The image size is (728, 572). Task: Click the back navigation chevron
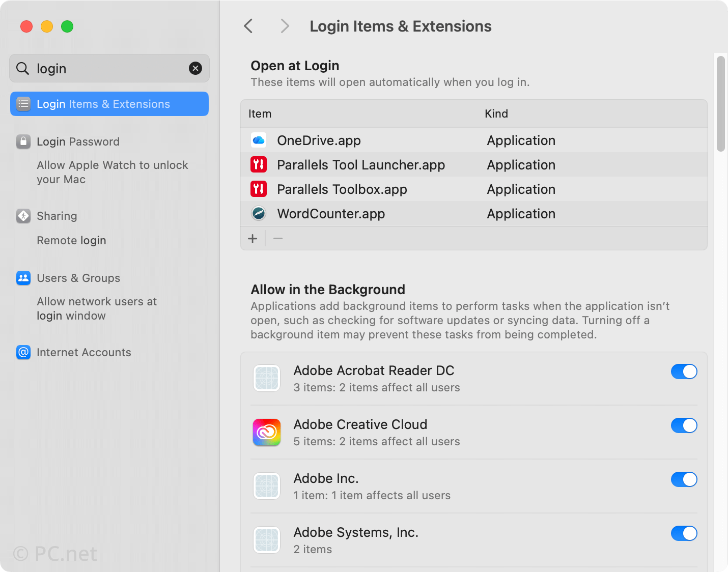(x=248, y=26)
